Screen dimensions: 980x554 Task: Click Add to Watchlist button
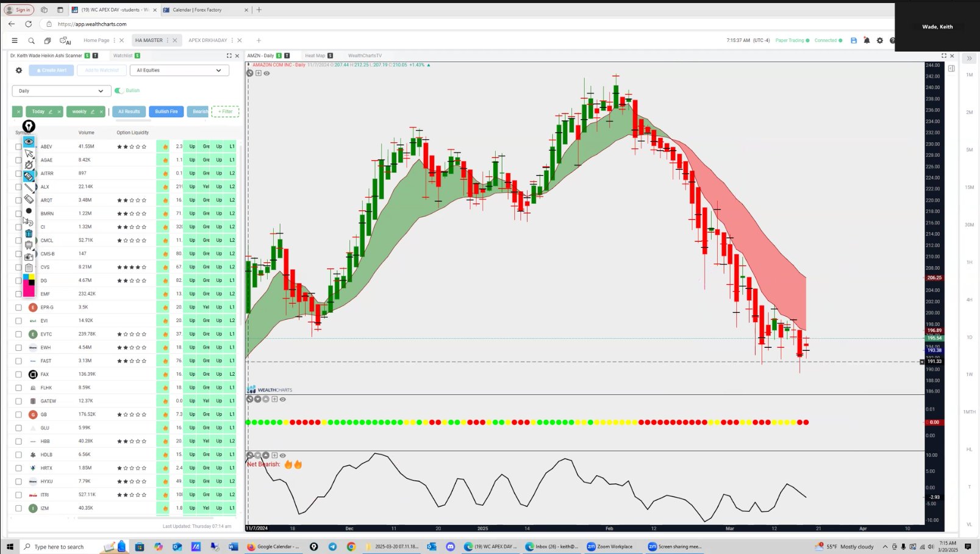[x=102, y=70]
